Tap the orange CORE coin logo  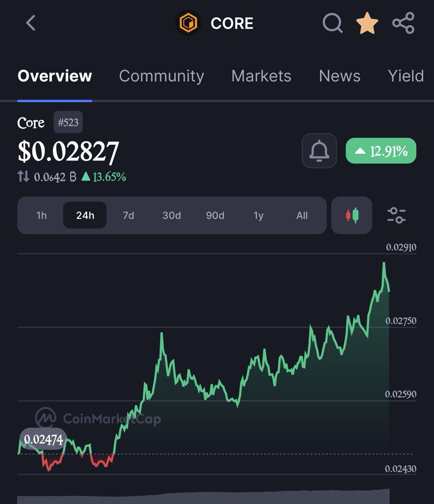[x=188, y=23]
